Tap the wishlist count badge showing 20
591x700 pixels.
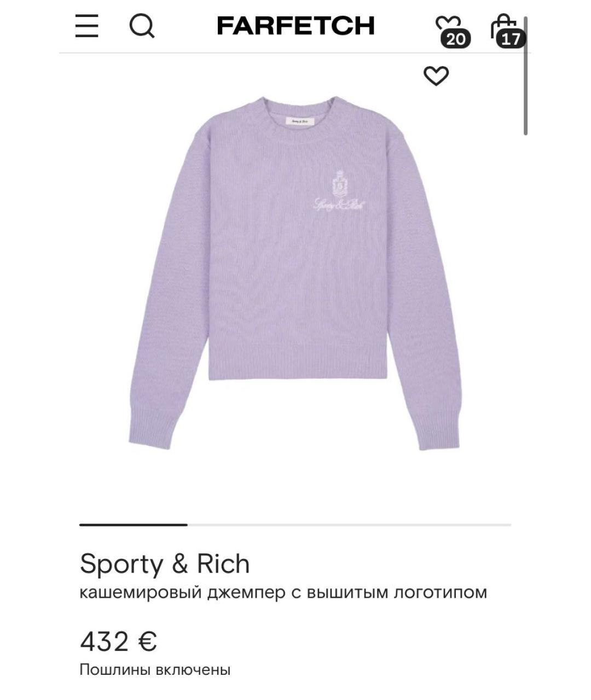click(455, 39)
